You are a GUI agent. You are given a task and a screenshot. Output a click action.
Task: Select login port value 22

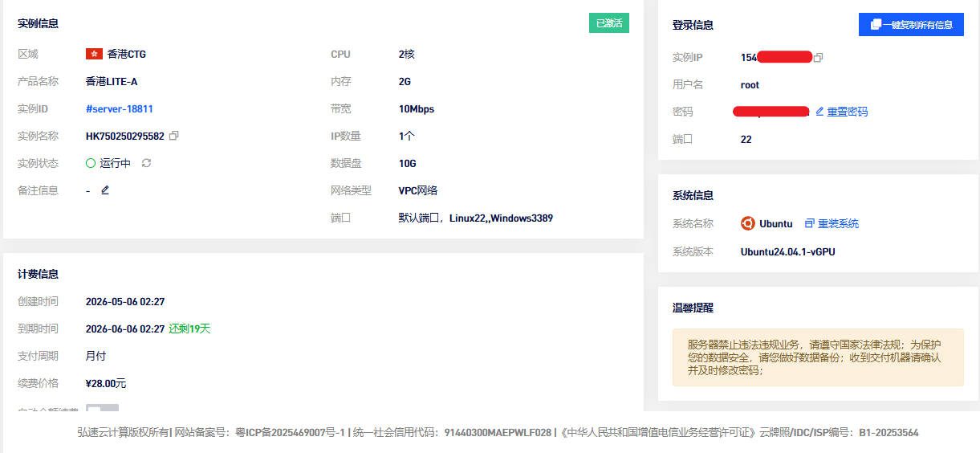pos(746,139)
